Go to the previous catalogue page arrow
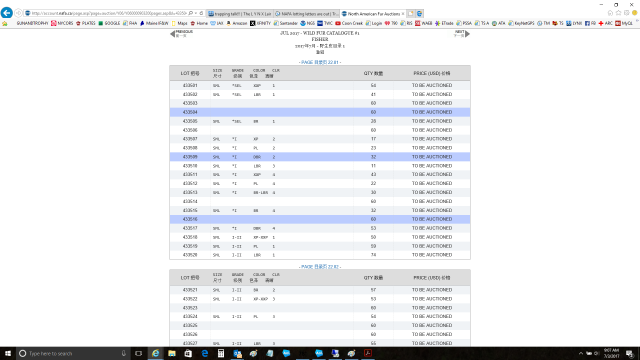Viewport: 640px width, 360px height. pyautogui.click(x=172, y=34)
